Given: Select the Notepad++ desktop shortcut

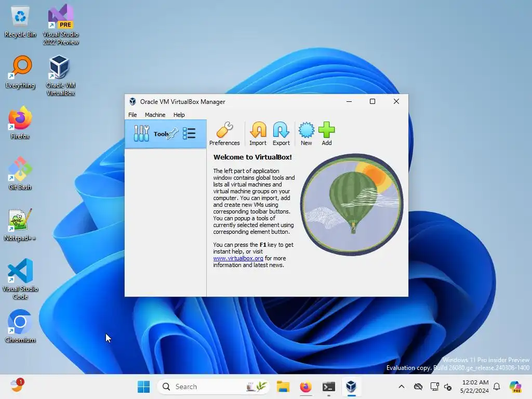Looking at the screenshot, I should coord(20,224).
